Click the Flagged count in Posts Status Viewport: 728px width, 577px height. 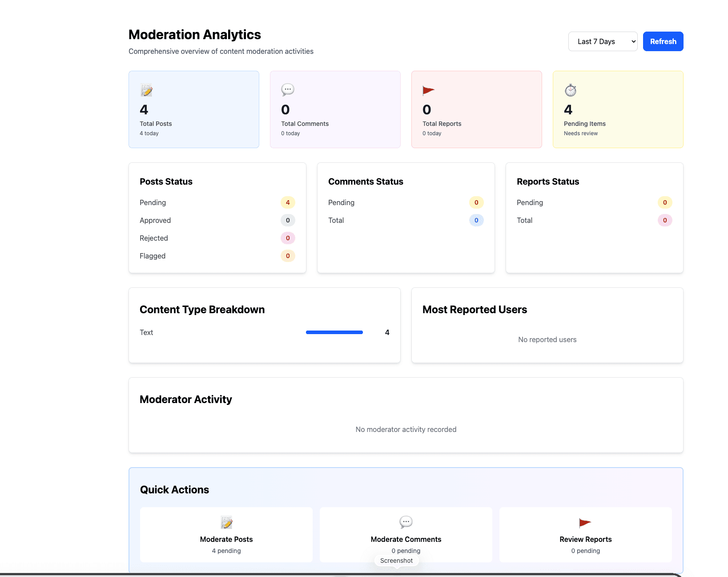pyautogui.click(x=288, y=256)
